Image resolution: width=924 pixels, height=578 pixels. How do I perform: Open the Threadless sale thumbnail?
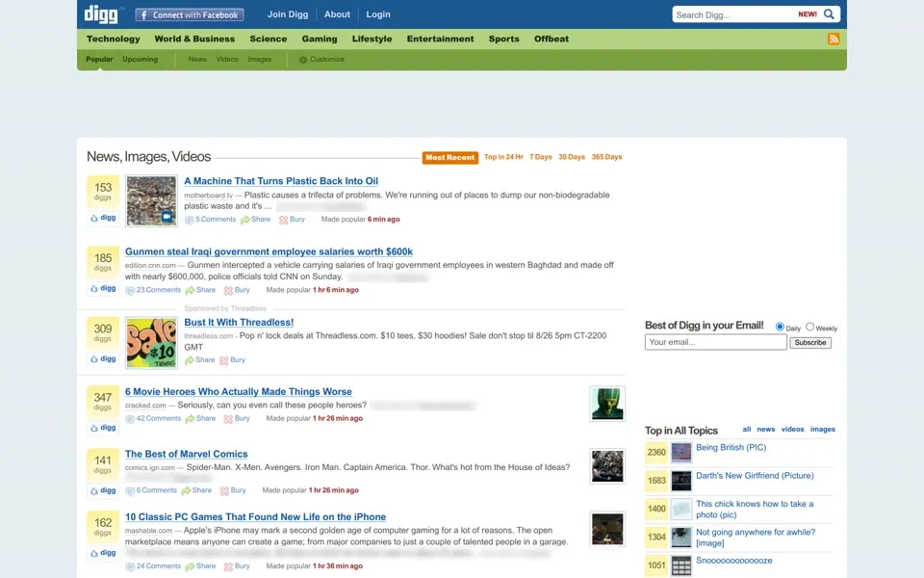[x=151, y=343]
